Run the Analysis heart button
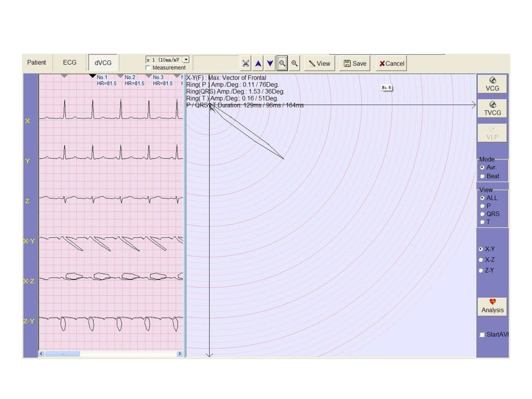Screen dimensions: 532x399 [x=493, y=306]
